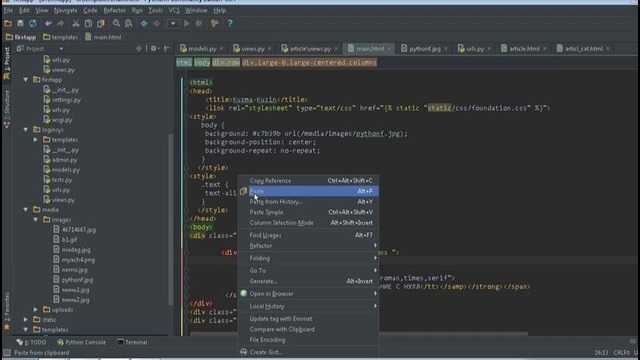The width and height of the screenshot is (640, 360).
Task: Select pythonf.jpg in images folder
Action: (x=77, y=280)
